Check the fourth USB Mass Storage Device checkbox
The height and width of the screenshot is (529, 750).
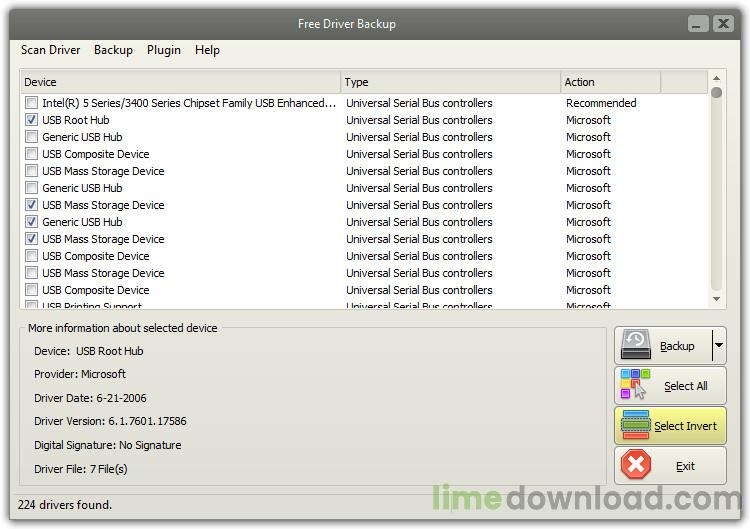click(x=32, y=273)
